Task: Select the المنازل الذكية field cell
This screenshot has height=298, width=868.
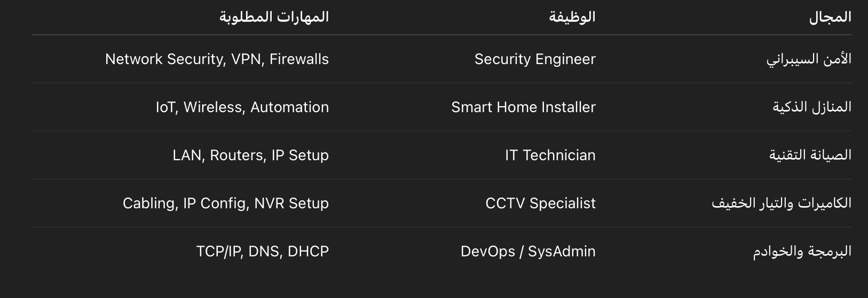Action: coord(812,107)
